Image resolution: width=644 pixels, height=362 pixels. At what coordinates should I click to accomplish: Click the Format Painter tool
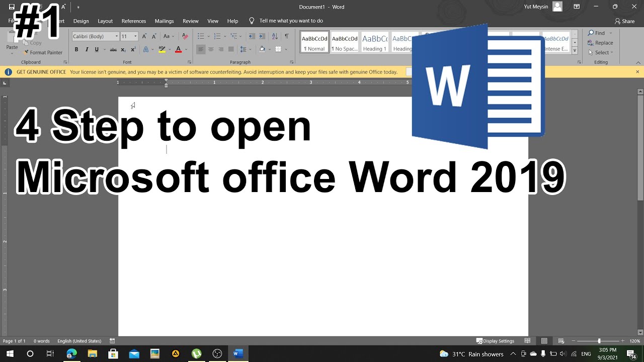43,52
